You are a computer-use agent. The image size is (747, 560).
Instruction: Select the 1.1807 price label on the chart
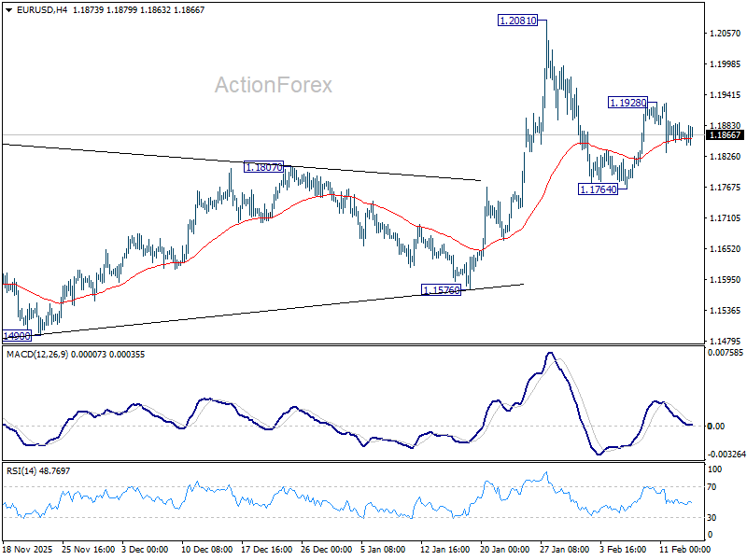pos(263,166)
